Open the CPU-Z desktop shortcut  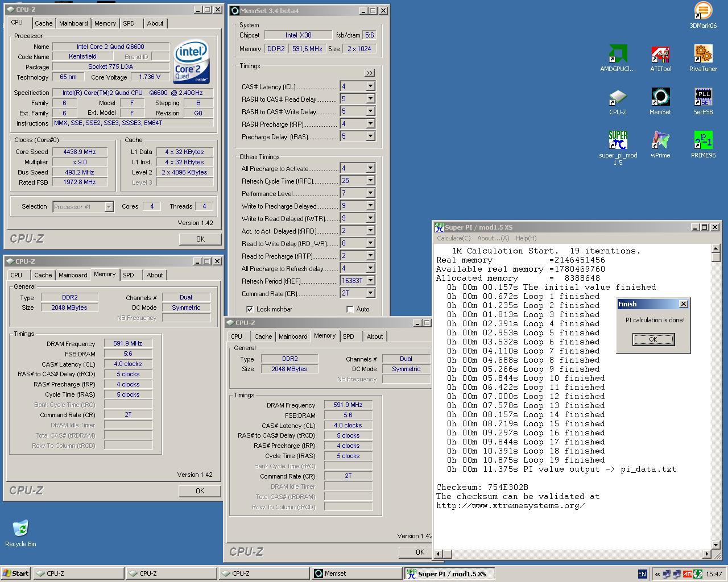coord(618,101)
